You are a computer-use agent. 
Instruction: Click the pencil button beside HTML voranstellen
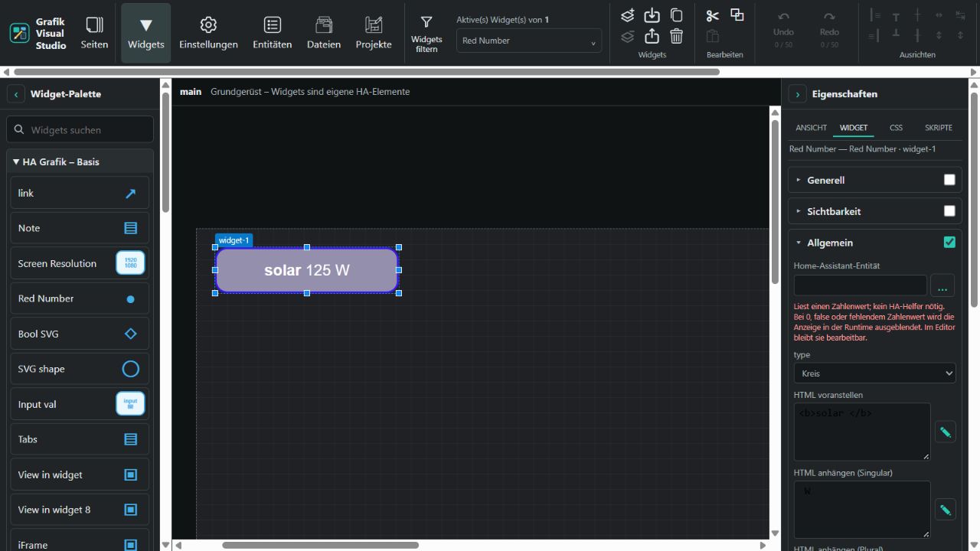[946, 432]
